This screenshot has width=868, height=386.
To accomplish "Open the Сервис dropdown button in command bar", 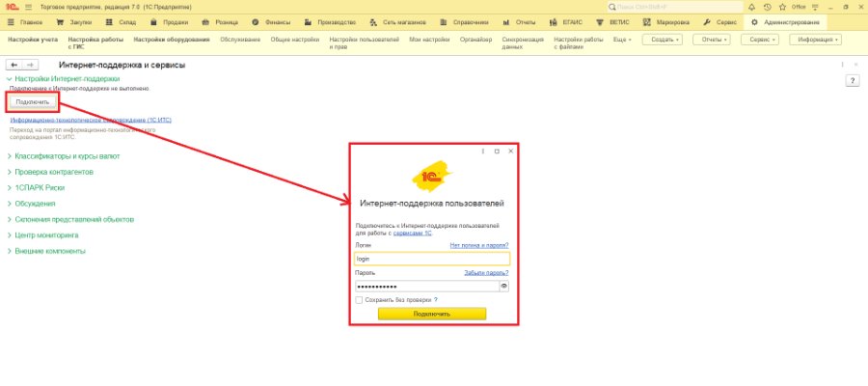I will pos(760,40).
